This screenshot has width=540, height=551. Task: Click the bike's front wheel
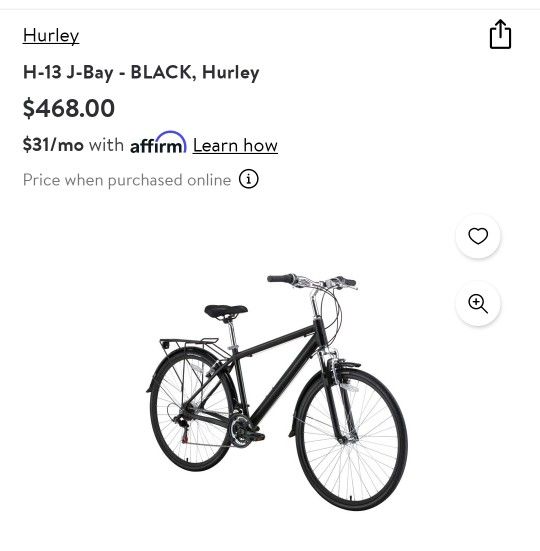click(351, 439)
